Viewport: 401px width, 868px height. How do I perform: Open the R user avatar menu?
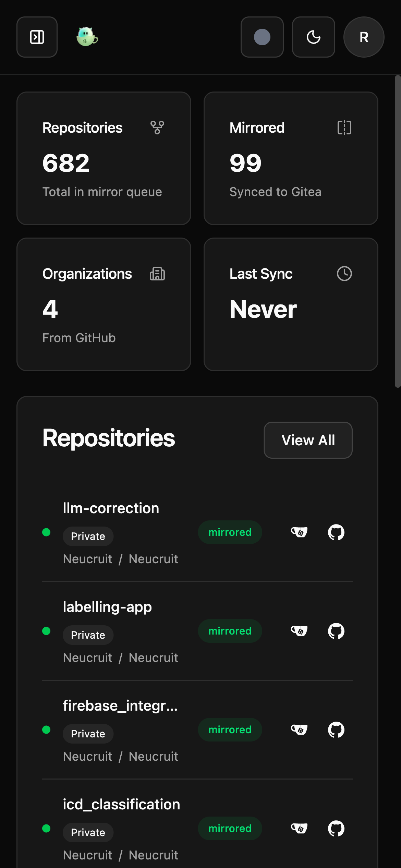[x=364, y=37]
